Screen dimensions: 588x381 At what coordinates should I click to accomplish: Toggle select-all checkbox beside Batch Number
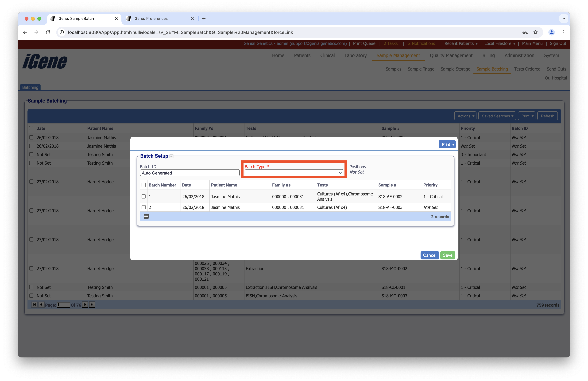[143, 185]
